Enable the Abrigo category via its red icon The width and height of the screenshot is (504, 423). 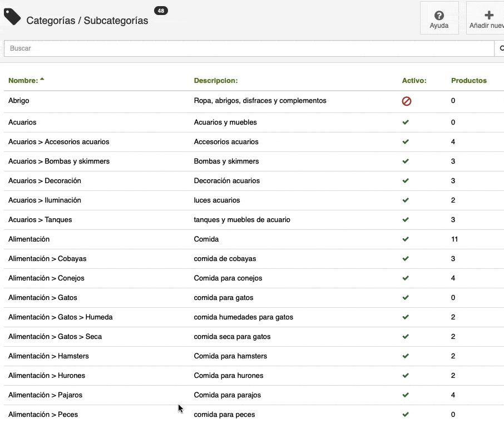click(x=406, y=101)
